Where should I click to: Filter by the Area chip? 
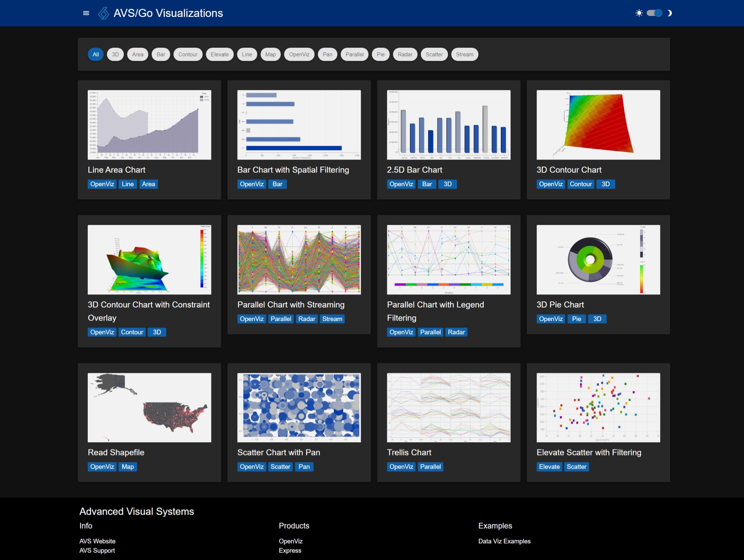(x=138, y=54)
